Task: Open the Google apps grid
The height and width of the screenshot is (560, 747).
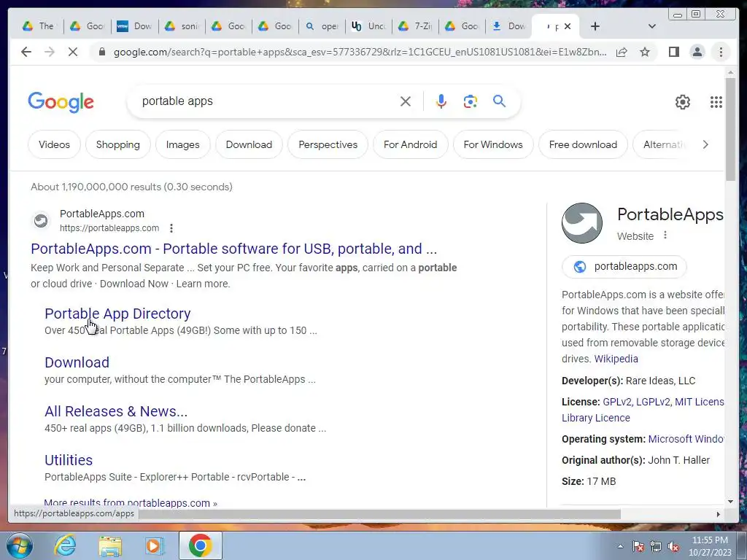Action: point(716,102)
